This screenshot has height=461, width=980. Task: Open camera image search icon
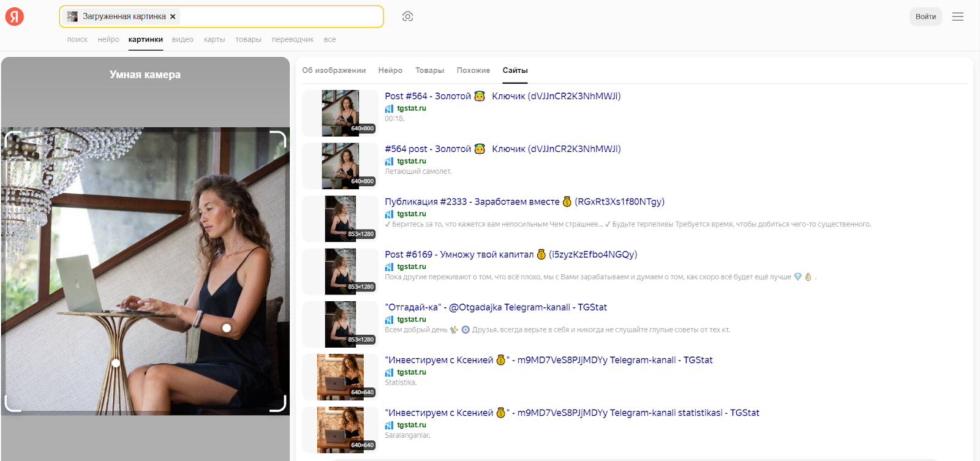click(x=407, y=17)
